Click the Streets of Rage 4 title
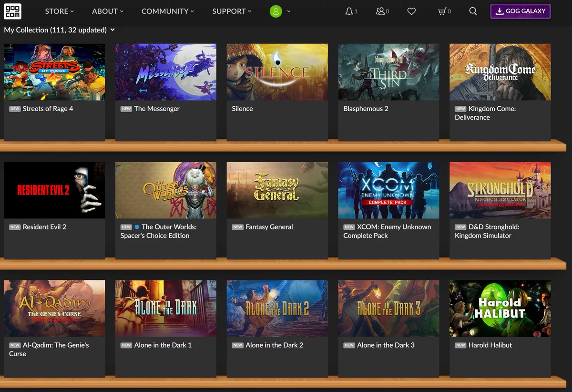This screenshot has width=572, height=392. click(x=48, y=109)
